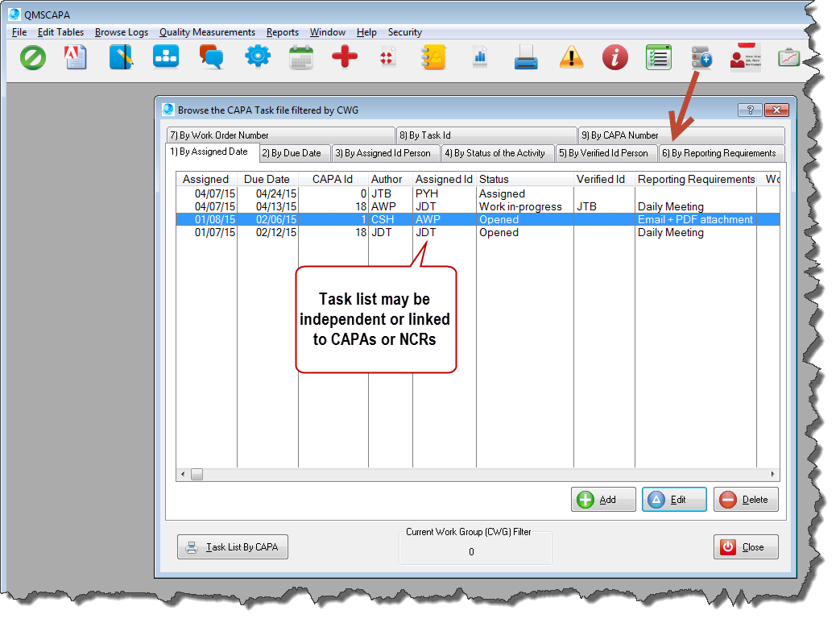Select the pencil edit tool icon

pyautogui.click(x=121, y=57)
